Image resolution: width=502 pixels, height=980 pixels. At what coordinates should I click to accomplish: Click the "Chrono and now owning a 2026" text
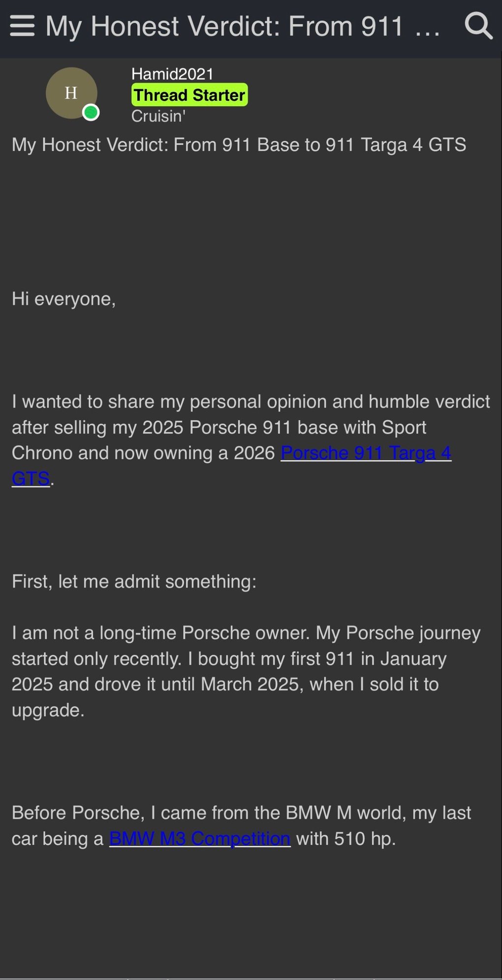[143, 453]
